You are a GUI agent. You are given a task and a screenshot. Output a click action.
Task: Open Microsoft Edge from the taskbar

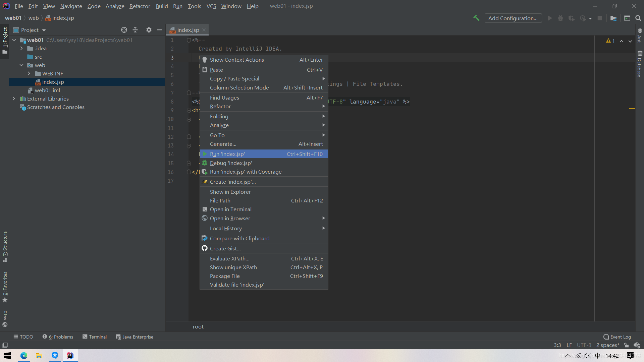(24, 356)
